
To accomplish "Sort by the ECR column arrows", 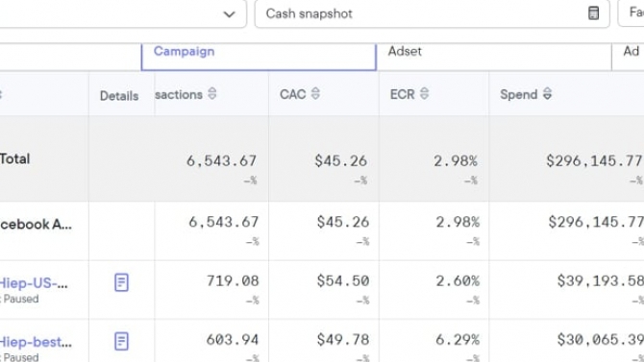I will (424, 93).
